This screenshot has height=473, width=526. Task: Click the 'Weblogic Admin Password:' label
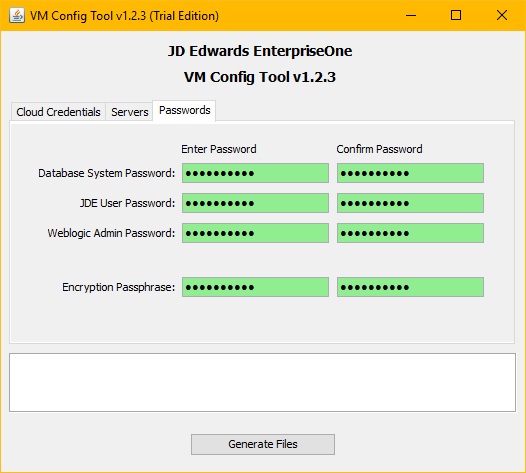click(x=111, y=233)
